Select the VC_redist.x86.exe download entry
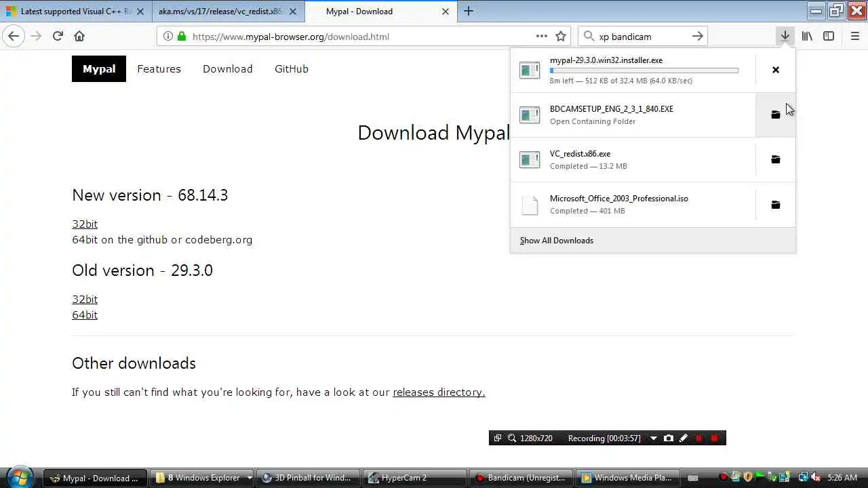868x488 pixels. pos(633,159)
